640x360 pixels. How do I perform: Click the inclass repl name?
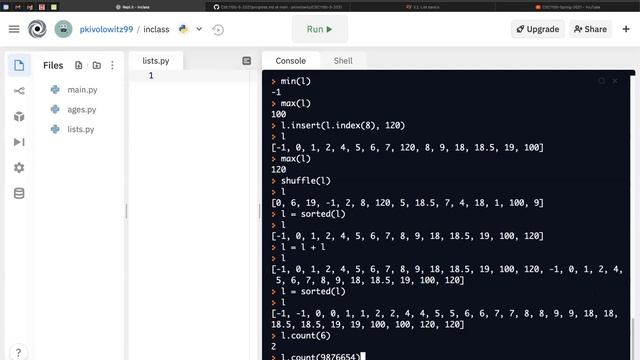(x=156, y=29)
